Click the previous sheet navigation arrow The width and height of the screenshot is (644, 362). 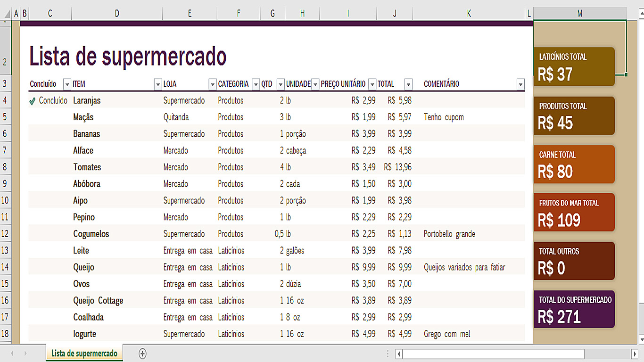12,354
